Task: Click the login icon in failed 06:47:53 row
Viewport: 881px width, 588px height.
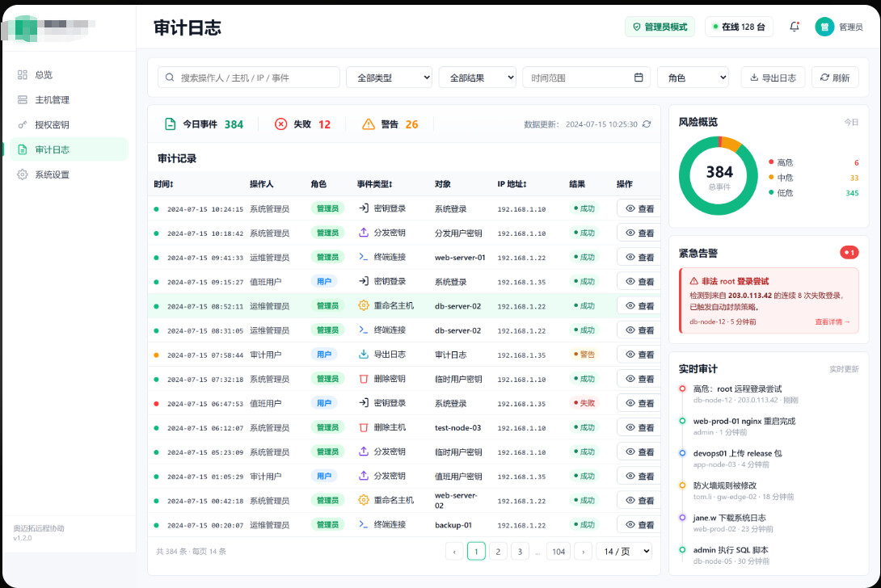Action: tap(364, 403)
